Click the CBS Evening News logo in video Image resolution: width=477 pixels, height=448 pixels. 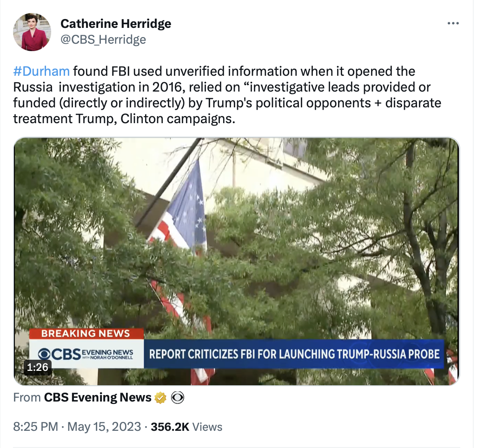pos(86,354)
